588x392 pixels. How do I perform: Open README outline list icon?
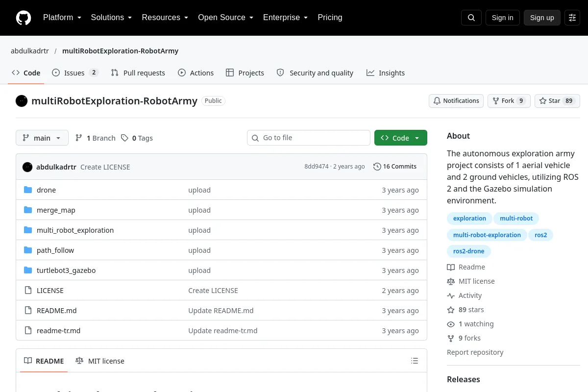[x=415, y=361]
